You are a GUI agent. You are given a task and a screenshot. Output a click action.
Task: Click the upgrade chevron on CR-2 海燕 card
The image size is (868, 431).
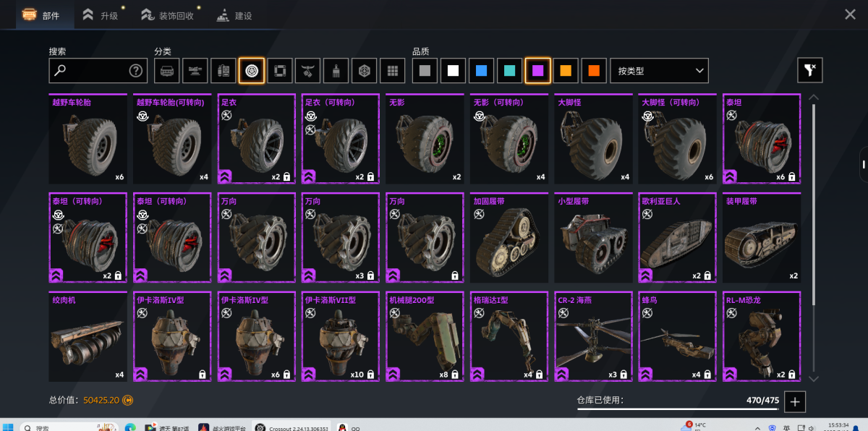pos(563,374)
